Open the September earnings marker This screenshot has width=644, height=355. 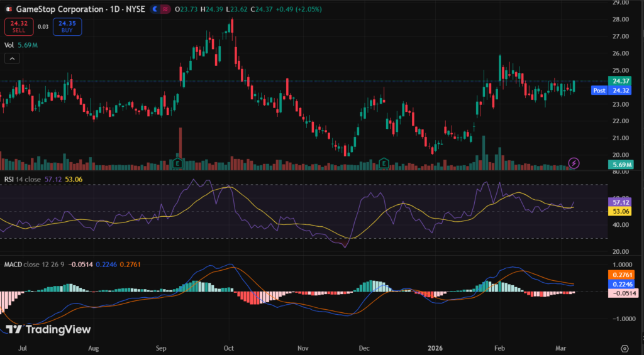coord(178,163)
